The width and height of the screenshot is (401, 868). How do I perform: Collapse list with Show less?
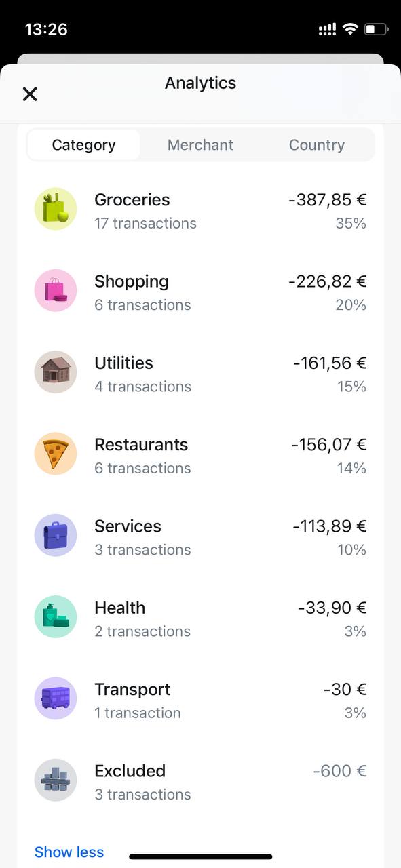(69, 852)
